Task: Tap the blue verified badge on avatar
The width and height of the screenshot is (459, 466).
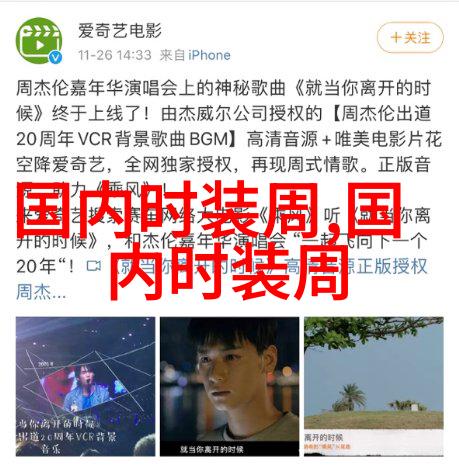Action: 55,57
